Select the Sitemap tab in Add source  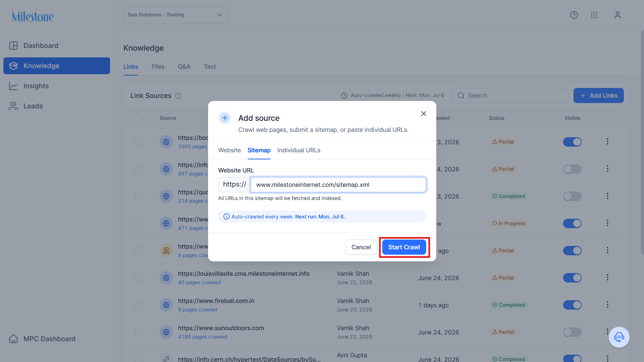(259, 150)
